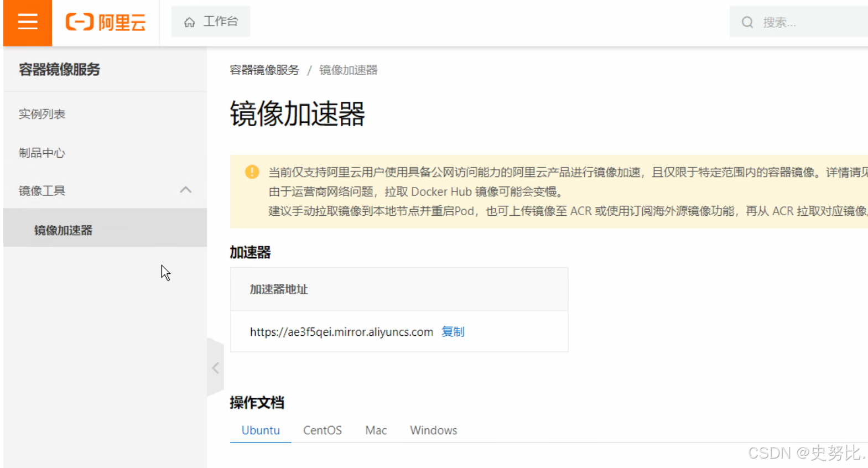The height and width of the screenshot is (468, 868).
Task: Collapse the 镜像工具 chevron arrow
Action: pyautogui.click(x=186, y=190)
